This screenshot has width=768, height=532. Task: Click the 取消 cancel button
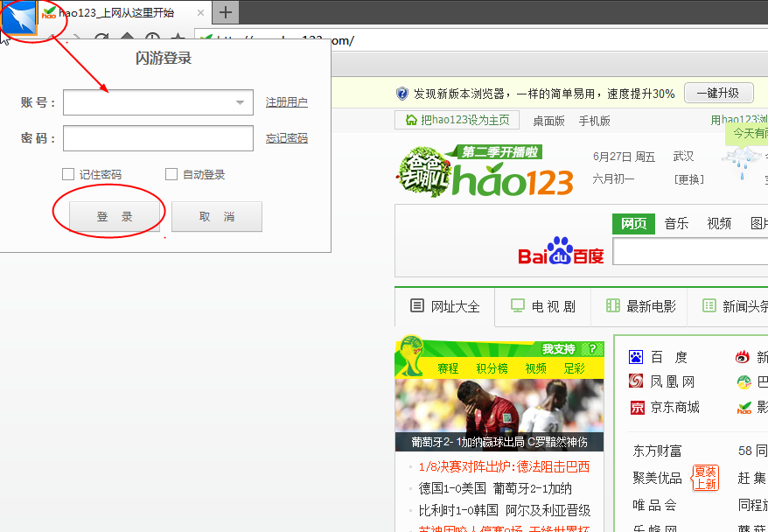point(216,216)
